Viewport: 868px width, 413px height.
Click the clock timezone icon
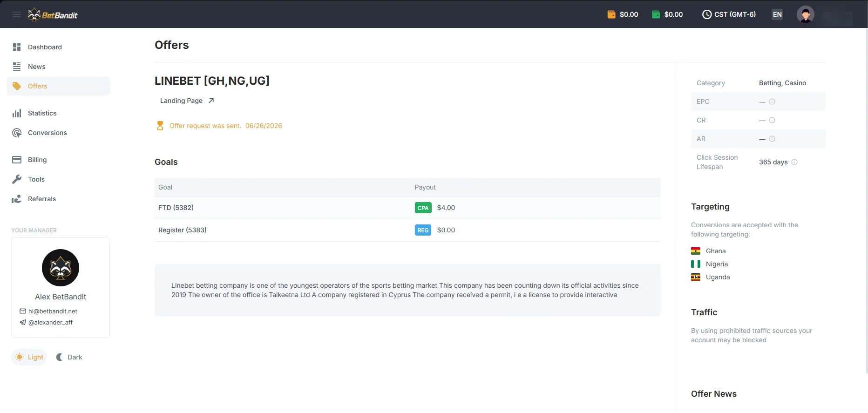(707, 14)
